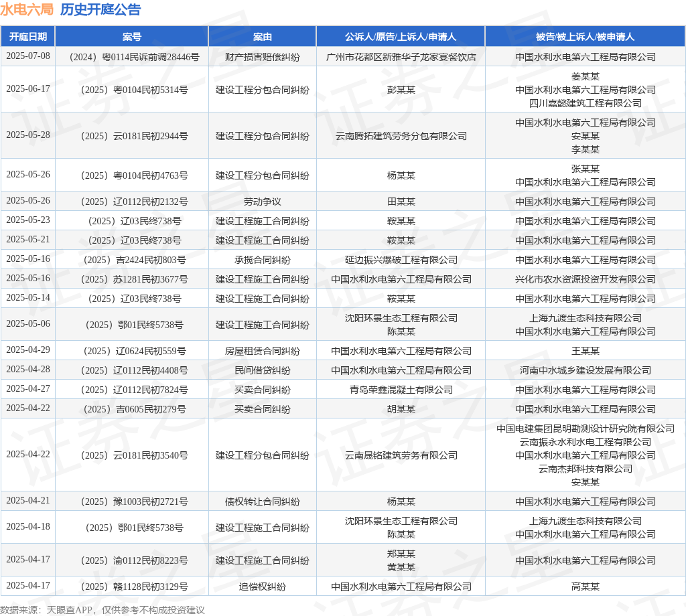
Task: Click plaintiff 云南晟铭建筑劳务有限公司
Action: coord(401,456)
